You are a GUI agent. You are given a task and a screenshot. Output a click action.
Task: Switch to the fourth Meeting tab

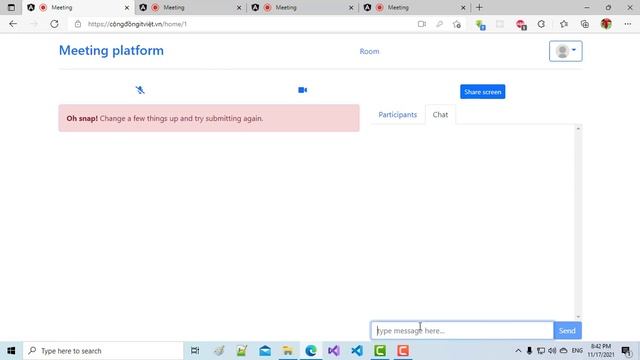pos(414,7)
